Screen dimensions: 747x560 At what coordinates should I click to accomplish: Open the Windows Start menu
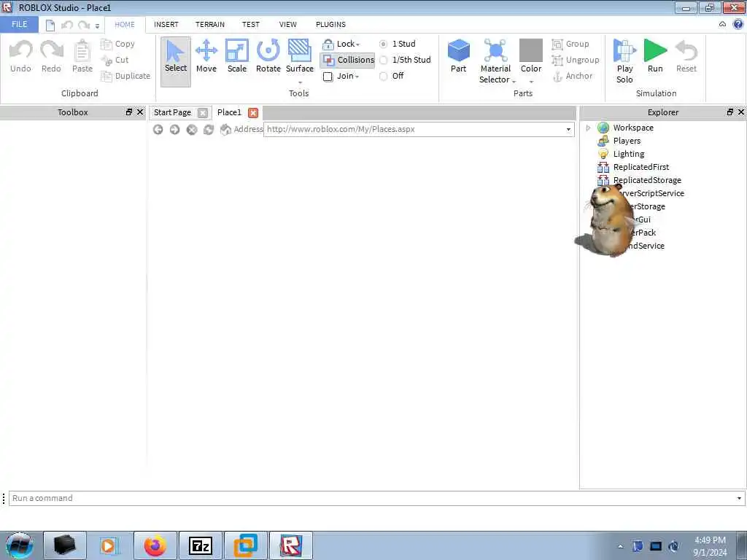(x=19, y=545)
